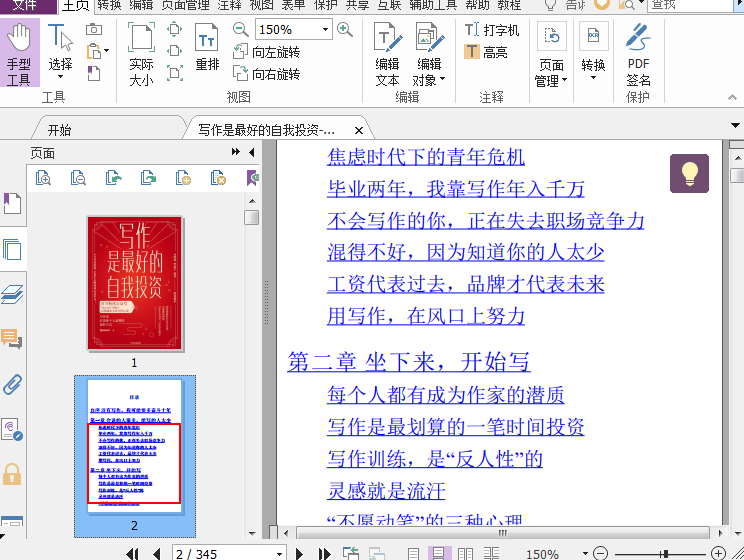The height and width of the screenshot is (560, 744).
Task: Open the Convert (转换) ribbon tab
Action: point(109,5)
